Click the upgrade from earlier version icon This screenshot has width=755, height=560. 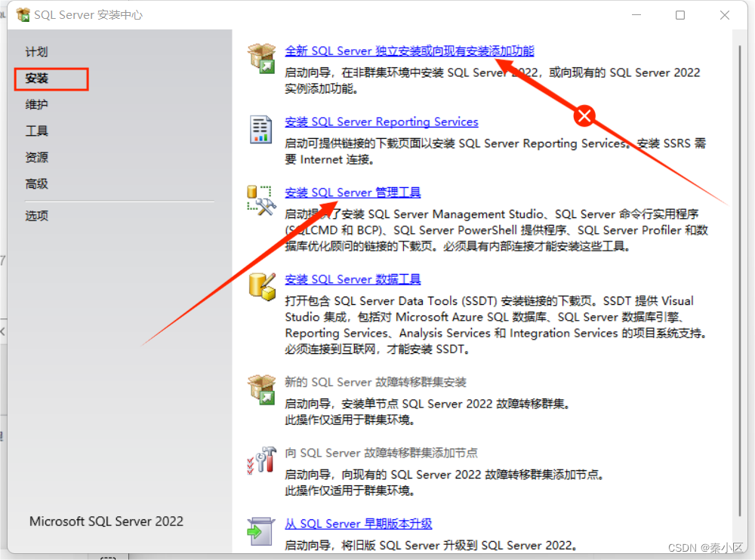pyautogui.click(x=260, y=531)
